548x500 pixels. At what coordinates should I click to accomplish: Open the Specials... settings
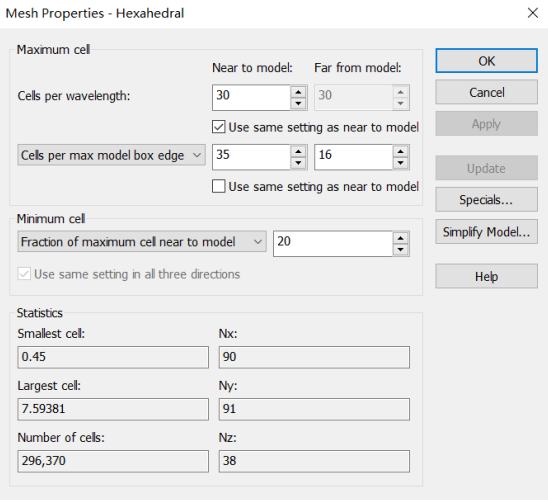(486, 200)
